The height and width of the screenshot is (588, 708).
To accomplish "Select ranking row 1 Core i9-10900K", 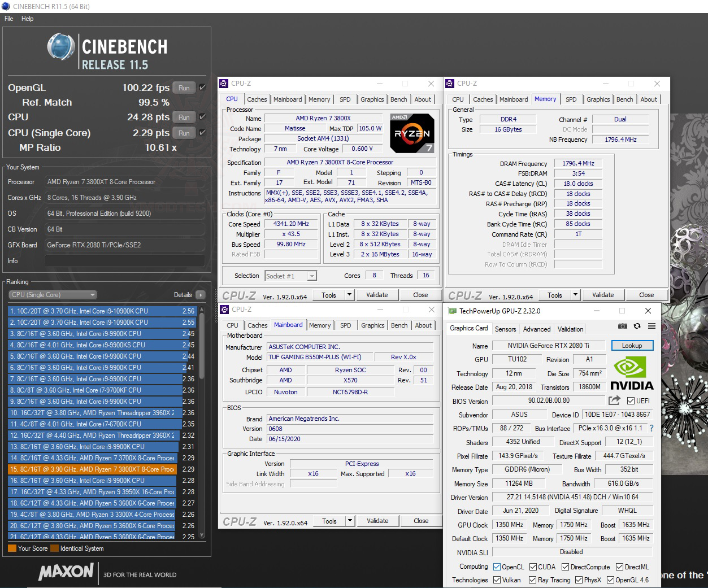I will pos(102,311).
